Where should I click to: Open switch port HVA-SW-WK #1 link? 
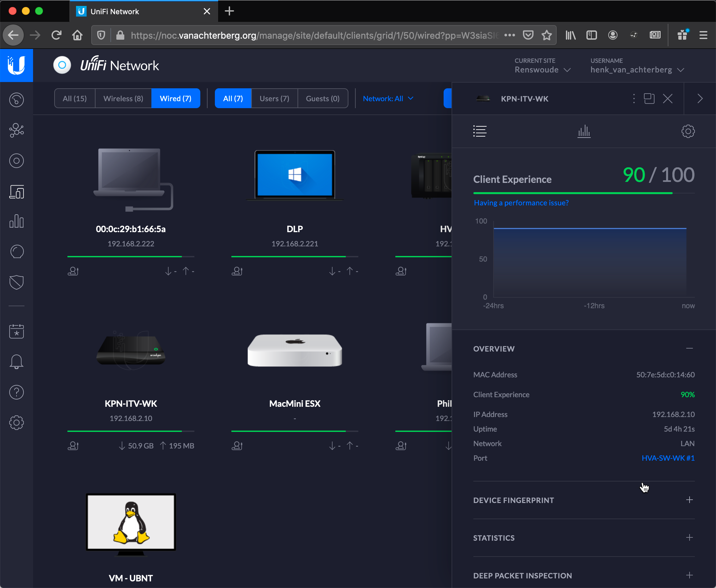(668, 458)
